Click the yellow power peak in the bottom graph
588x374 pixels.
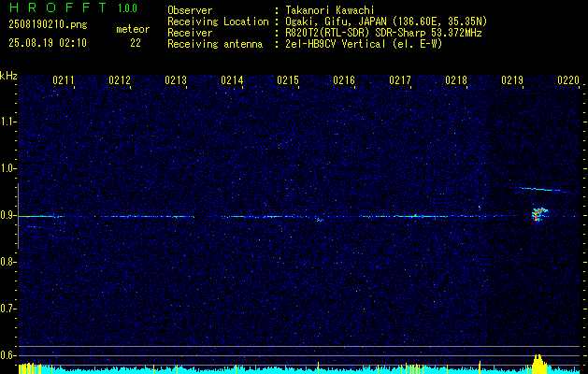coord(538,363)
